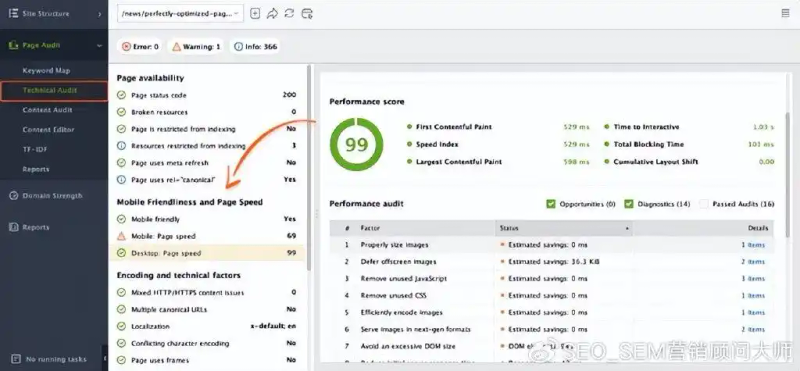Image resolution: width=800 pixels, height=371 pixels.
Task: Click the green check beside Page status code
Action: click(x=121, y=95)
